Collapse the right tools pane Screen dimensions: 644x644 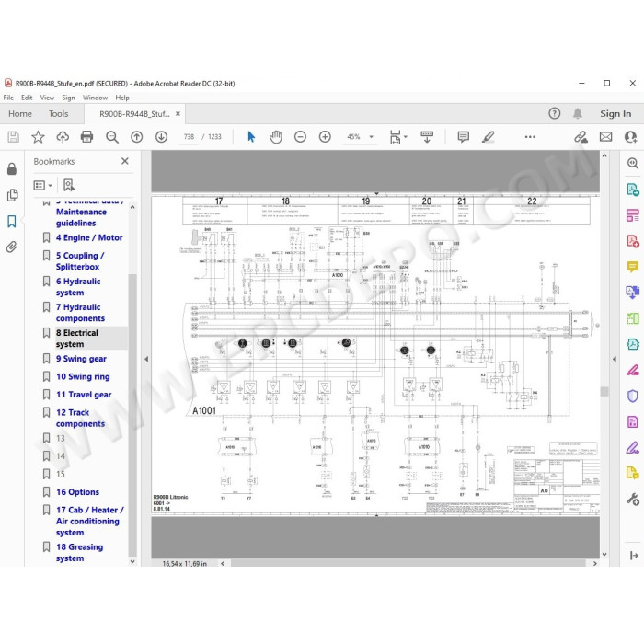pos(614,359)
